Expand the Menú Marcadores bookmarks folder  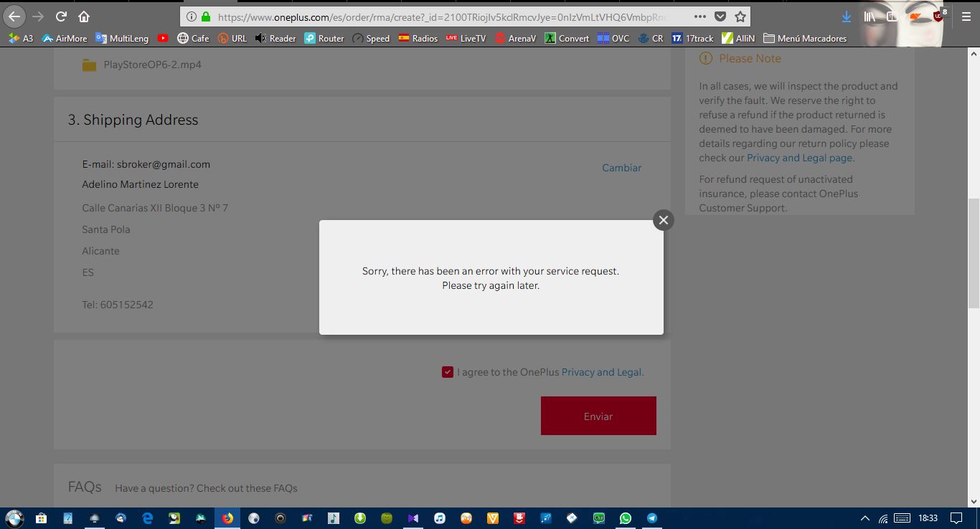[805, 38]
